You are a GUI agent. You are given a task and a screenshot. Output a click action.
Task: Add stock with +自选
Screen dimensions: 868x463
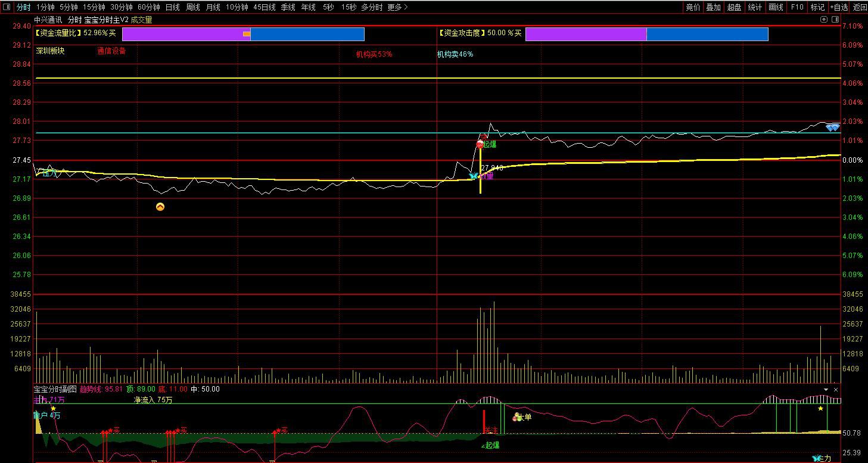tap(839, 7)
